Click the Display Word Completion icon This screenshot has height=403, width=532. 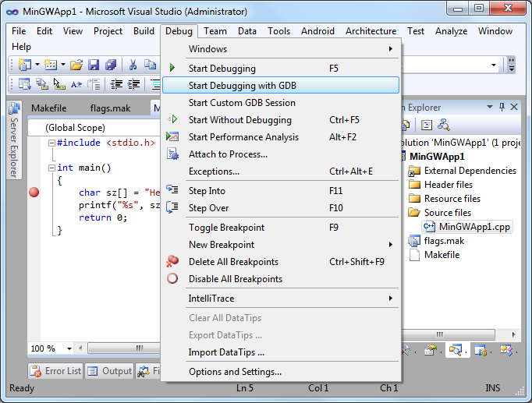76,84
